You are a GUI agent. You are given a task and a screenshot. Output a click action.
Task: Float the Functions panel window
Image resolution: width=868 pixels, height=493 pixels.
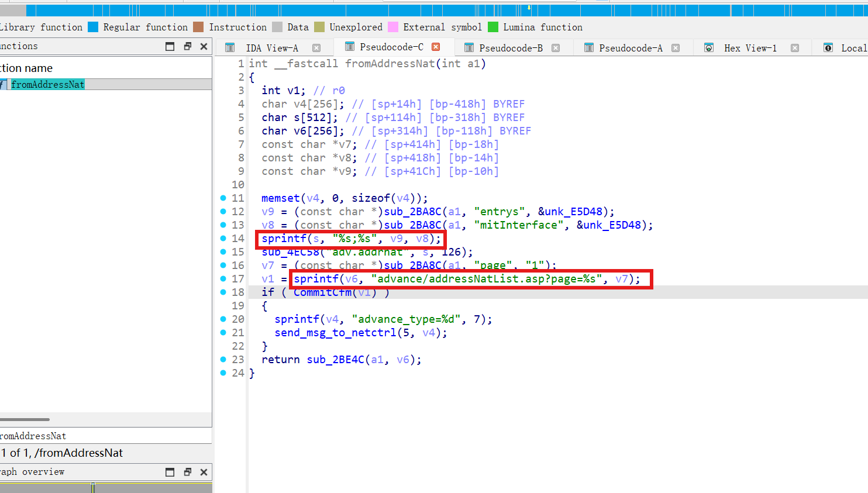coord(187,46)
